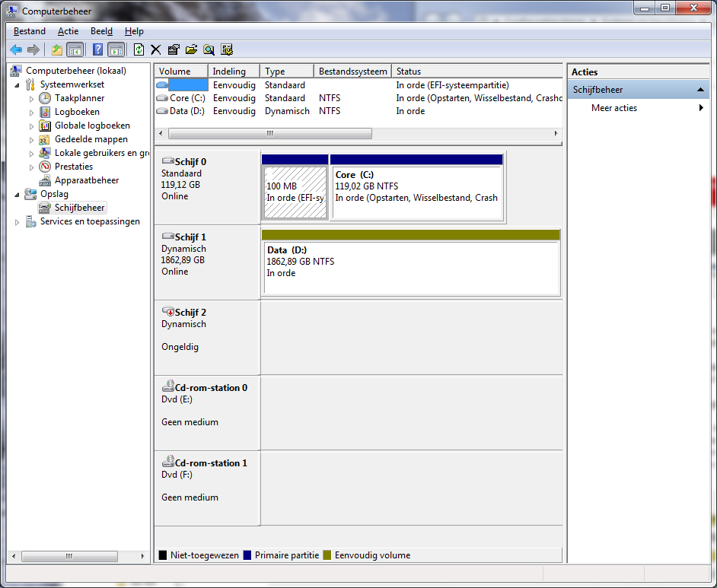The height and width of the screenshot is (588, 717).
Task: Select the Data (D:) volume olive bar
Action: [410, 235]
